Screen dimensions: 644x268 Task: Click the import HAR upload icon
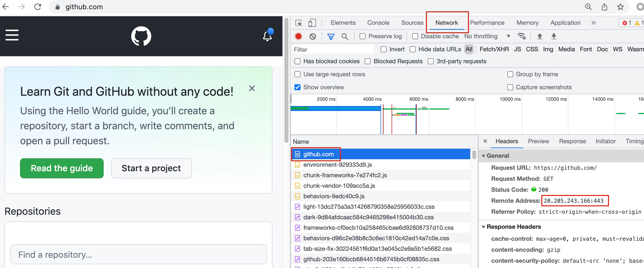click(540, 36)
